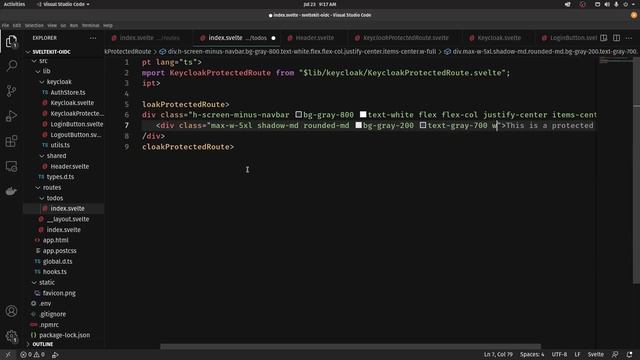This screenshot has height=360, width=640.
Task: Change indentation Spaces: 4 setting
Action: 532,355
